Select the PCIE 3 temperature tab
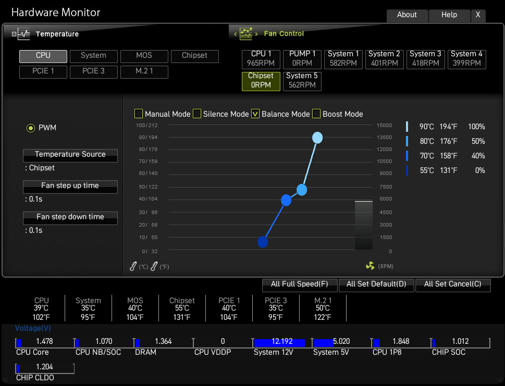505x386 pixels. (x=94, y=72)
